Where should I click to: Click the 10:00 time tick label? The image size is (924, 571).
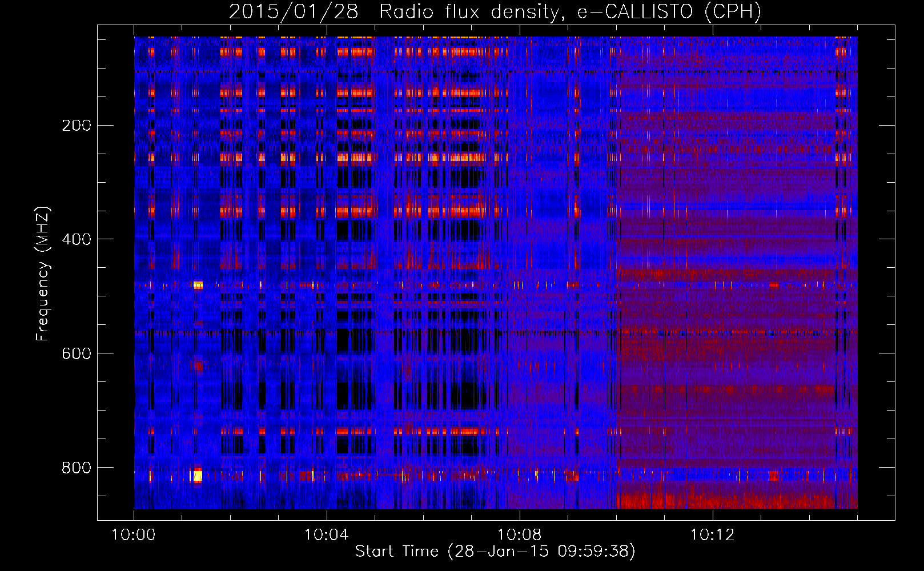click(x=134, y=535)
